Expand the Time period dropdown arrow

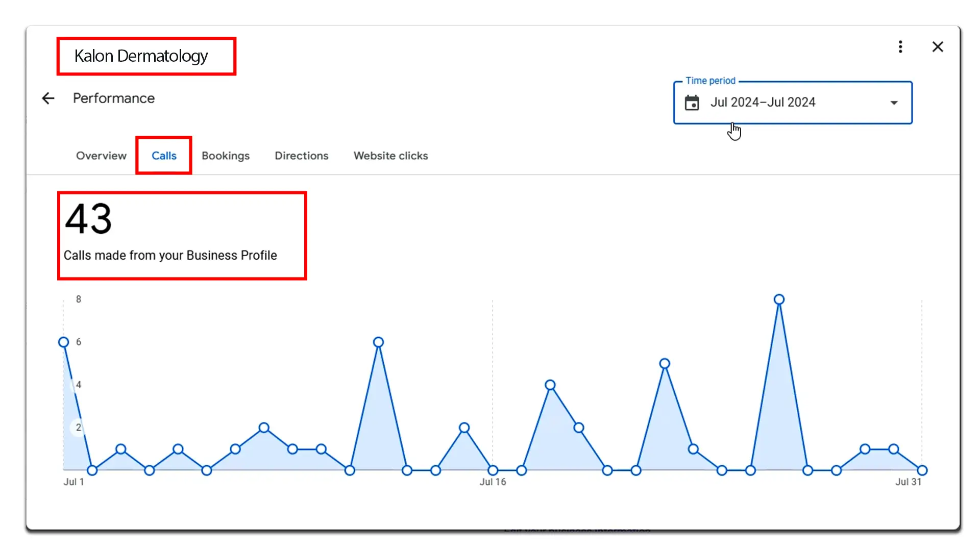(x=894, y=103)
